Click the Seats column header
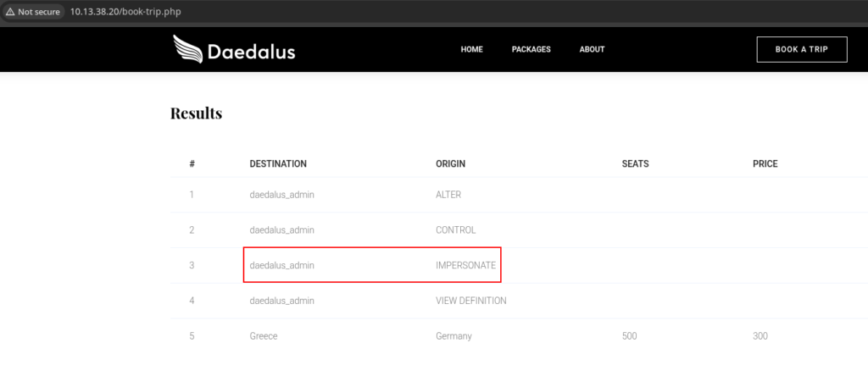The height and width of the screenshot is (365, 868). click(x=635, y=164)
